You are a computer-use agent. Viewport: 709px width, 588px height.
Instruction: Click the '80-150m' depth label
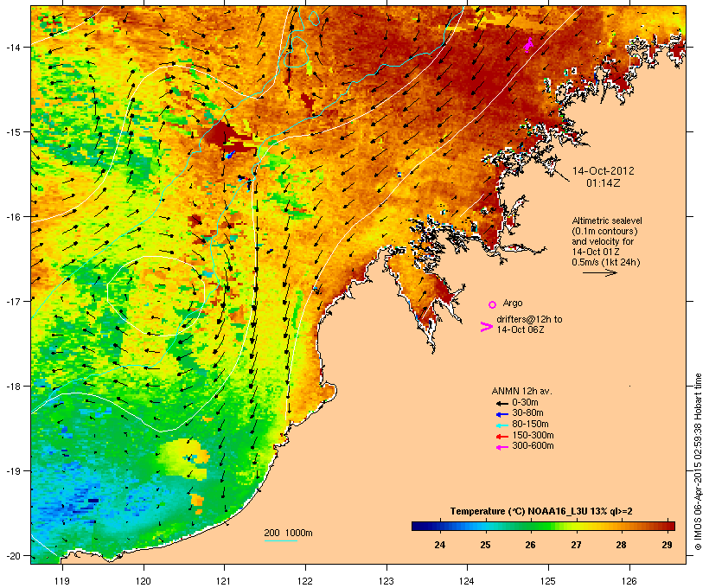pyautogui.click(x=530, y=425)
